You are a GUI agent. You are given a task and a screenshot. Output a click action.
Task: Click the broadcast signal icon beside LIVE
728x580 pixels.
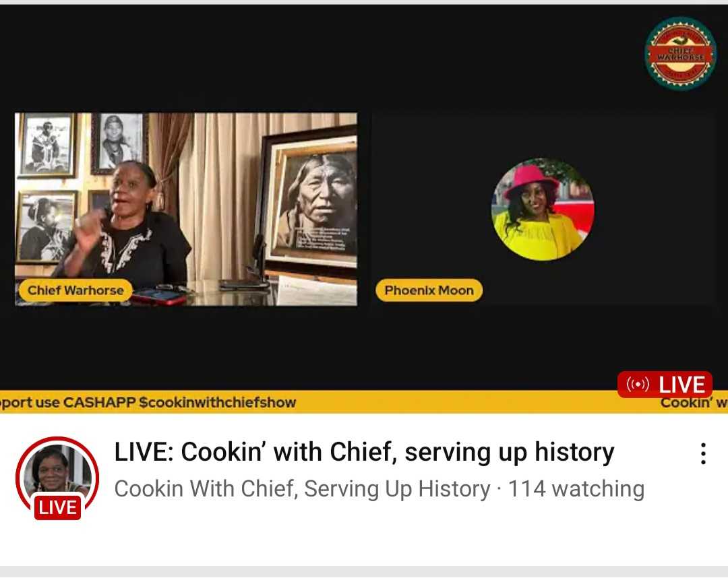(638, 384)
